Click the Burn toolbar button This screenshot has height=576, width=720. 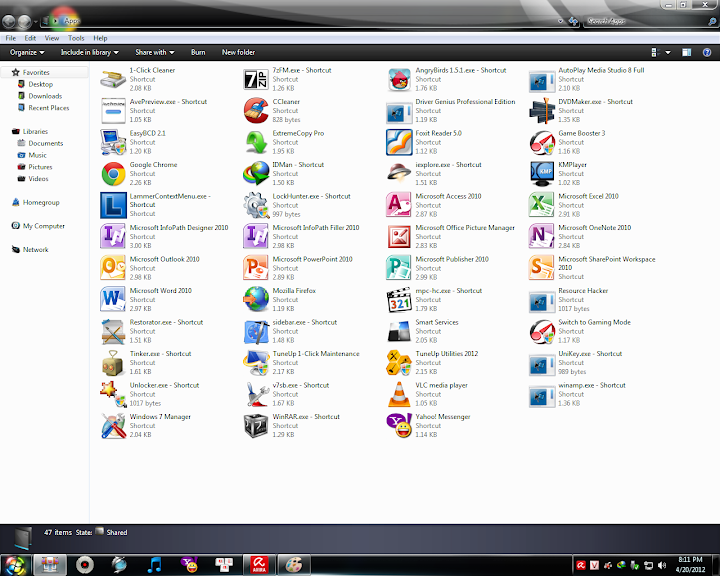tap(198, 52)
